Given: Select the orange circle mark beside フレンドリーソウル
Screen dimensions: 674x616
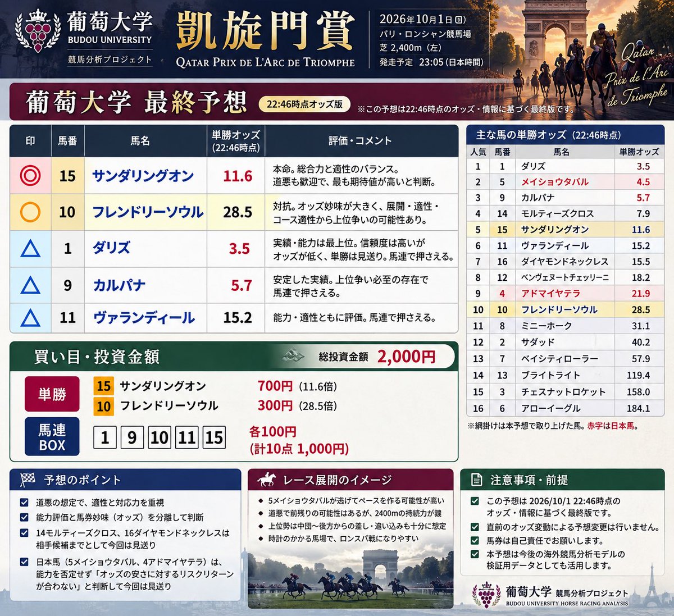Looking at the screenshot, I should (x=30, y=212).
